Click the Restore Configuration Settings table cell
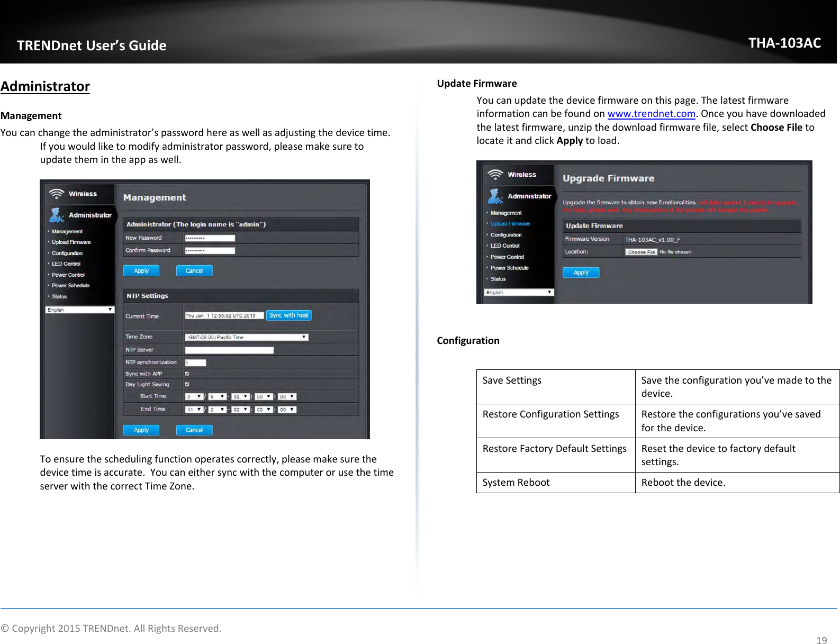This screenshot has width=840, height=644. pos(556,421)
